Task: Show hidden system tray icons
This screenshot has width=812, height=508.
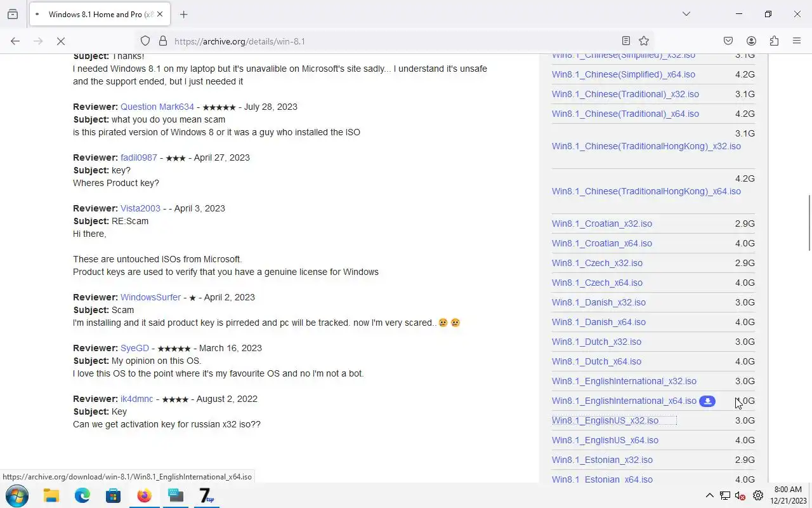Action: 710,496
